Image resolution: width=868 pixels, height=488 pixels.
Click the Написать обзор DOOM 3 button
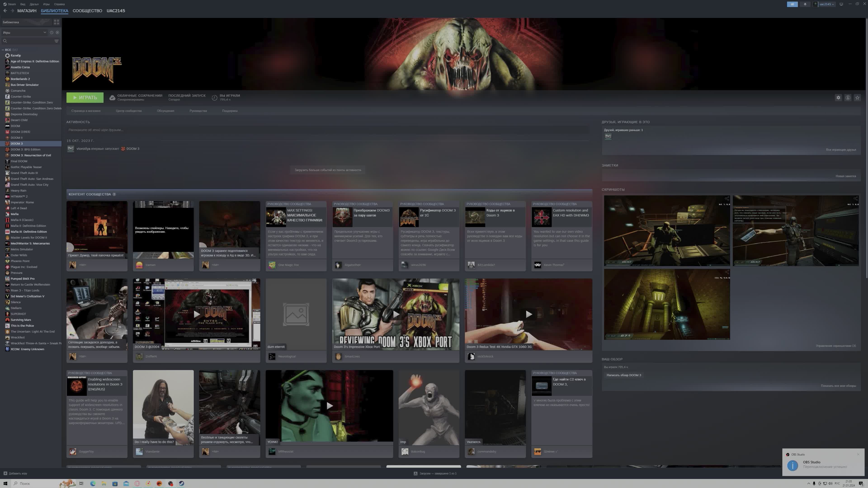click(624, 375)
